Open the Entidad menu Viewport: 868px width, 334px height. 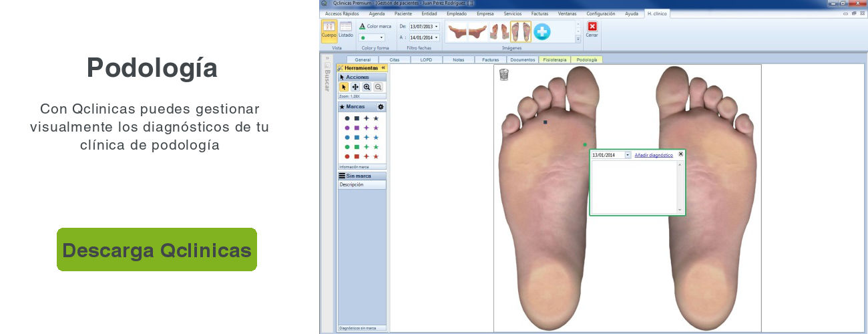click(429, 13)
